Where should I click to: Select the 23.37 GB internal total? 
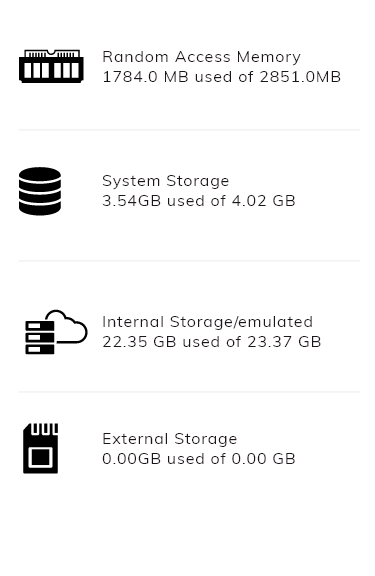(x=284, y=342)
